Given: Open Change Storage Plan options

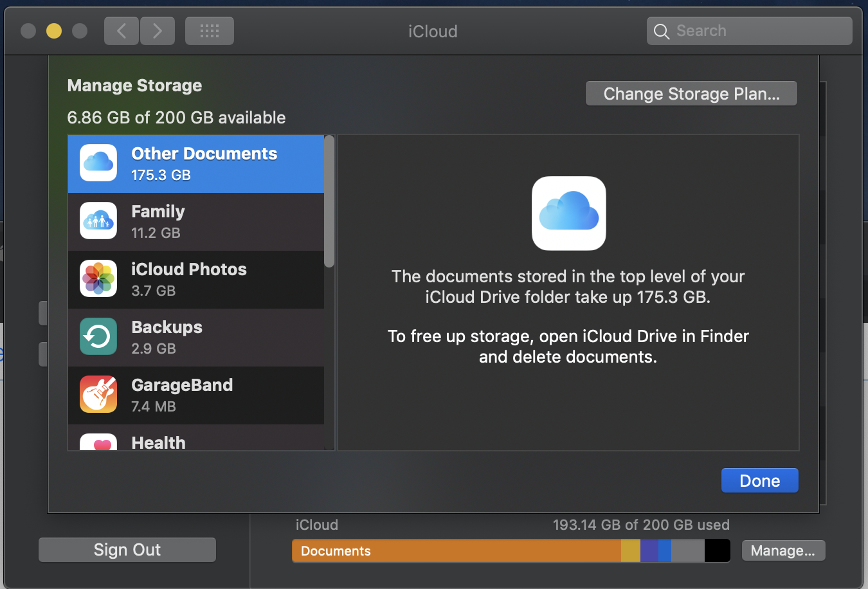Looking at the screenshot, I should 691,94.
